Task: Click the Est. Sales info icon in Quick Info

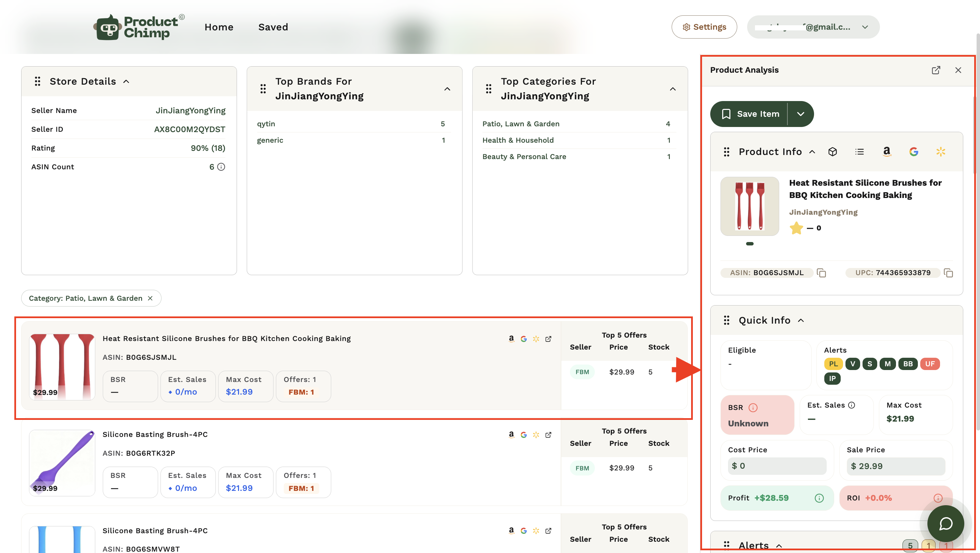Action: tap(851, 406)
